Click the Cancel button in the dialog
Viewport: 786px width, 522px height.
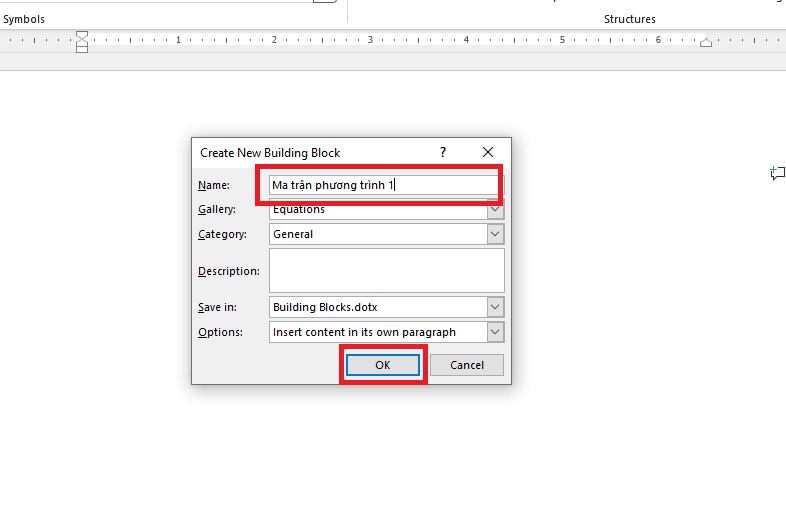coord(467,365)
